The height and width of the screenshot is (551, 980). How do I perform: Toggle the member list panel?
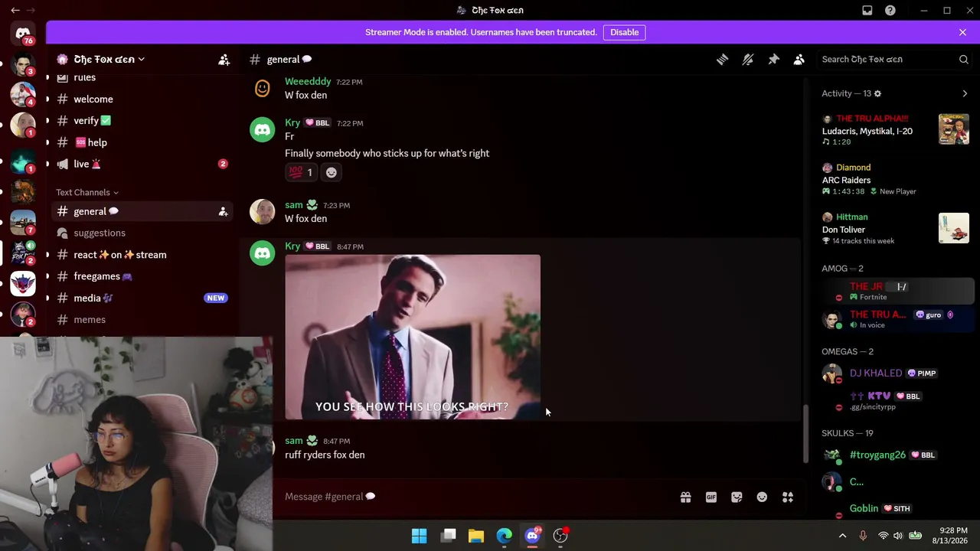tap(799, 59)
